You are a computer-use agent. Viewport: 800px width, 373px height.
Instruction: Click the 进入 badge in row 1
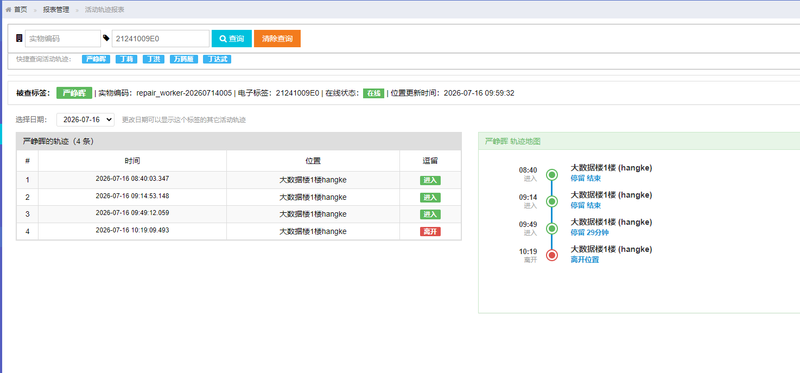pos(430,180)
